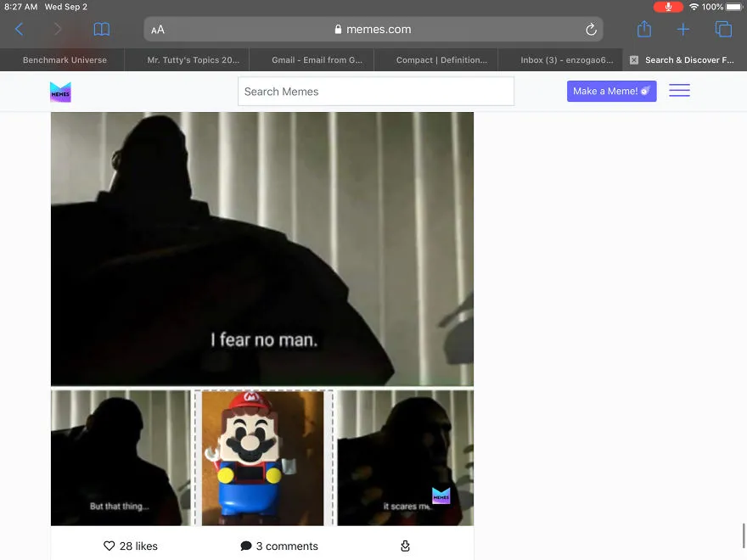Tap the 100% battery status indicator

tap(722, 7)
